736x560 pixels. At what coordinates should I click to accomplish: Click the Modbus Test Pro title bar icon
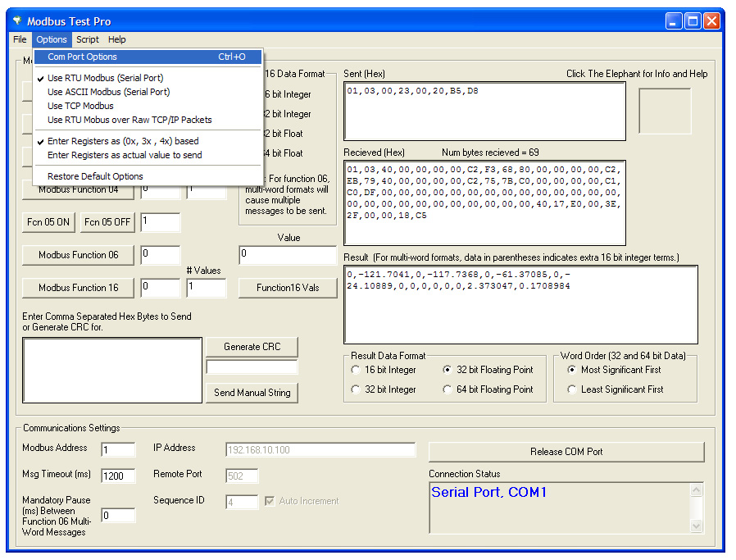(17, 20)
